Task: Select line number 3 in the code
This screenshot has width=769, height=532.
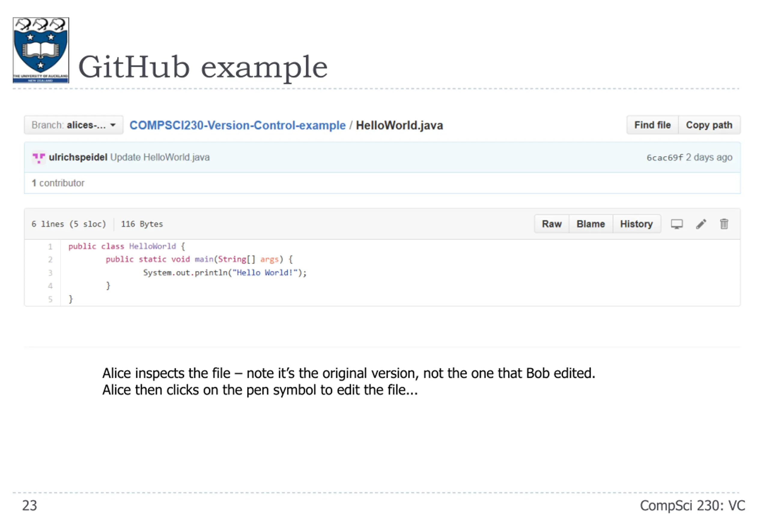Action: point(50,273)
